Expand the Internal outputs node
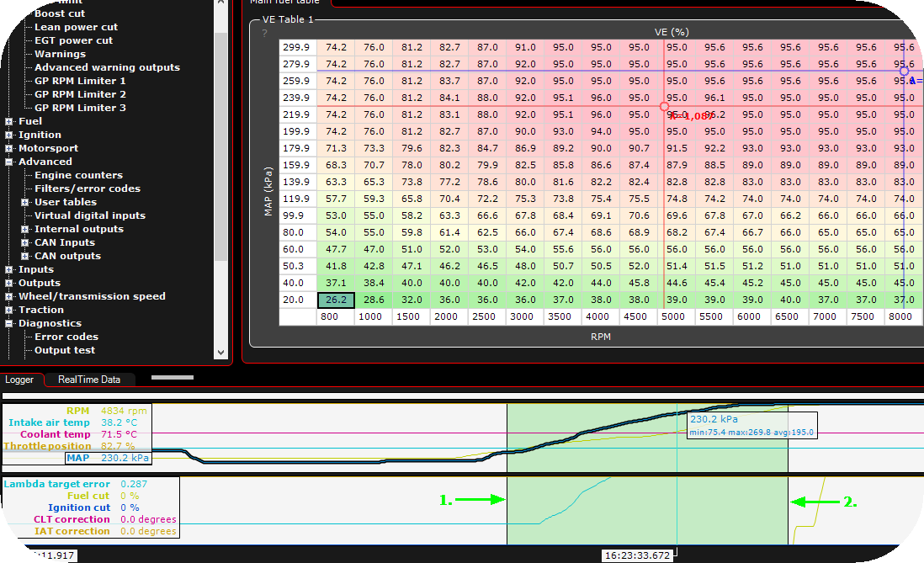This screenshot has height=563, width=924. [24, 230]
